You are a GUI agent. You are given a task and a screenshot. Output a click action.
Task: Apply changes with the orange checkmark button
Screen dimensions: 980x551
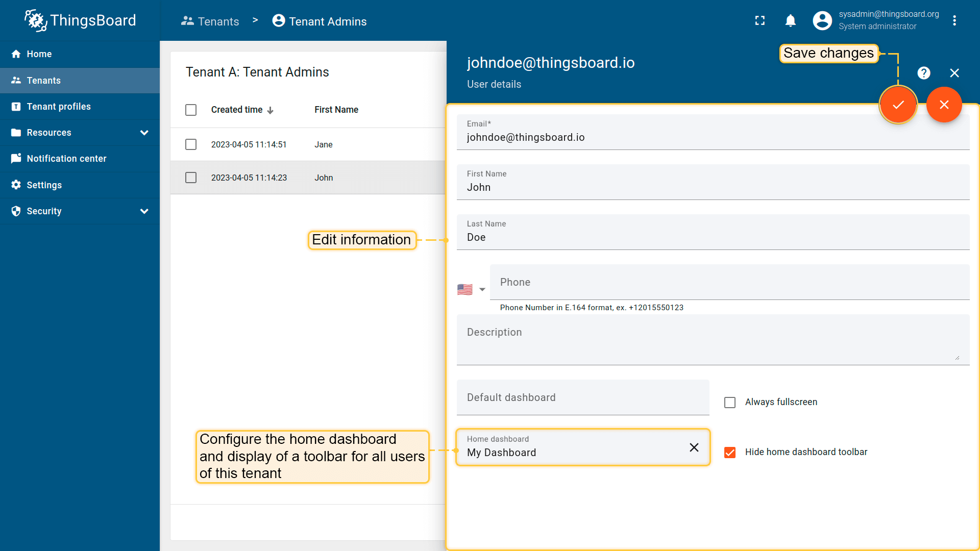[898, 105]
